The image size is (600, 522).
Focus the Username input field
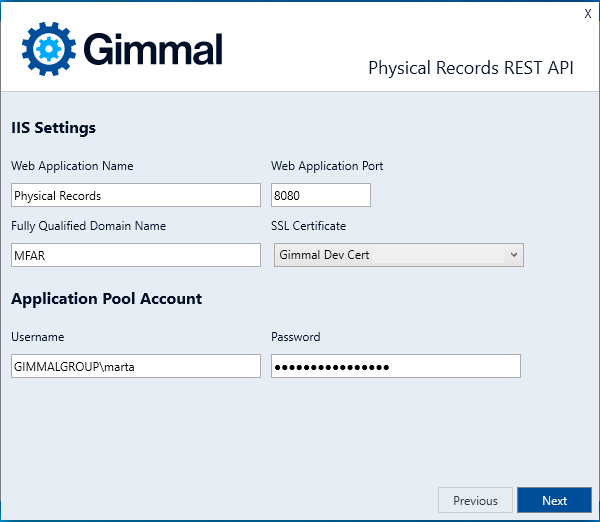click(136, 366)
